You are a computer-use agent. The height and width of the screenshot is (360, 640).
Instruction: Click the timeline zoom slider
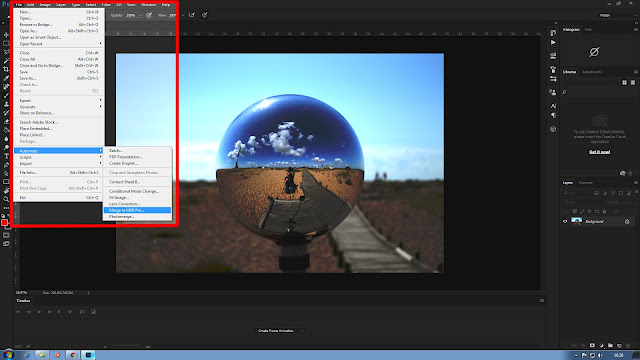click(x=127, y=347)
